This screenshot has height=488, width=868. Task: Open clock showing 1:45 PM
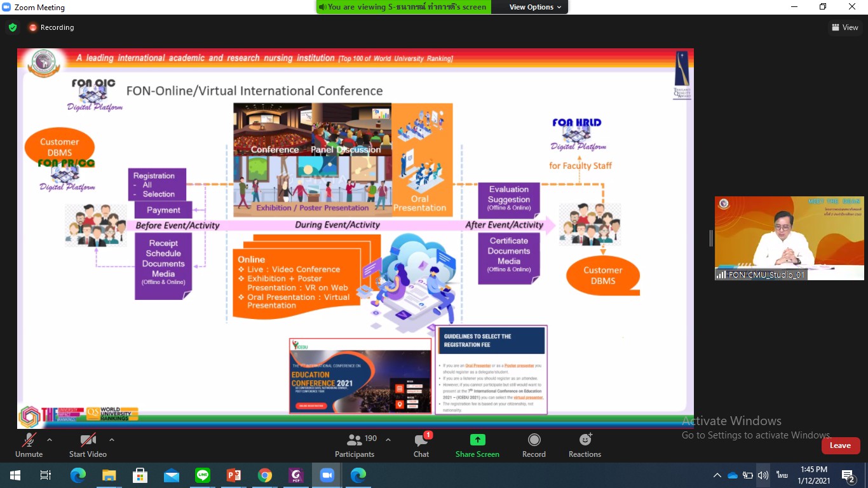(813, 475)
